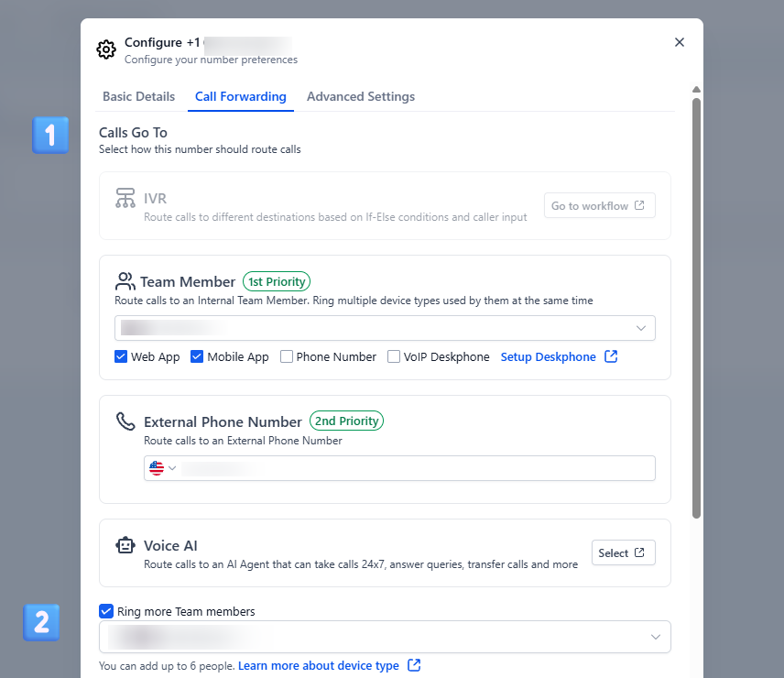This screenshot has height=678, width=784.
Task: Open the Team Member selection dropdown
Action: point(385,328)
